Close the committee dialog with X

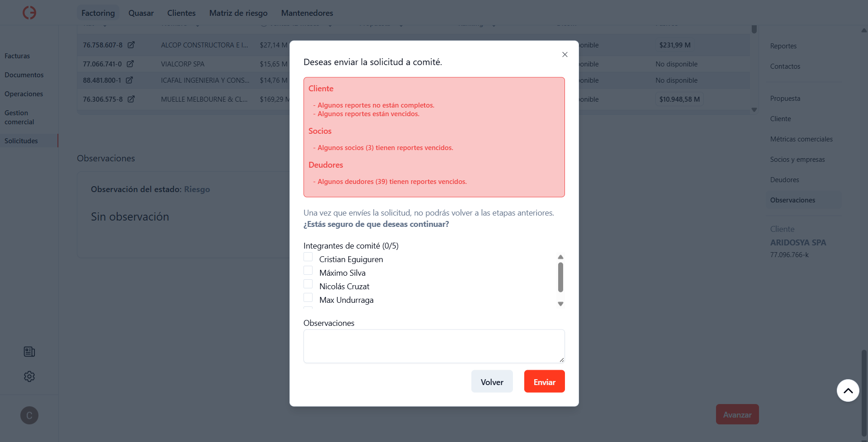coord(564,55)
